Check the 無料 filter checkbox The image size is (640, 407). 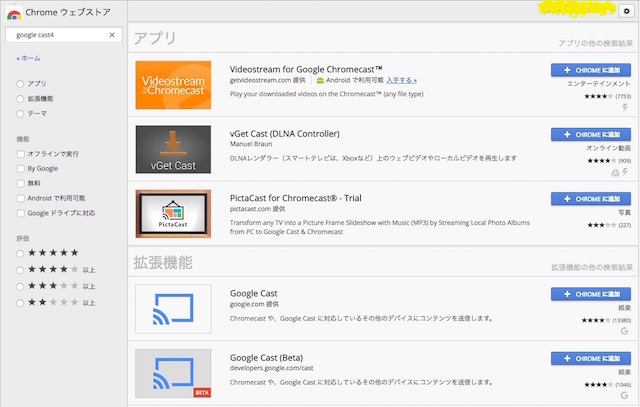[x=20, y=183]
